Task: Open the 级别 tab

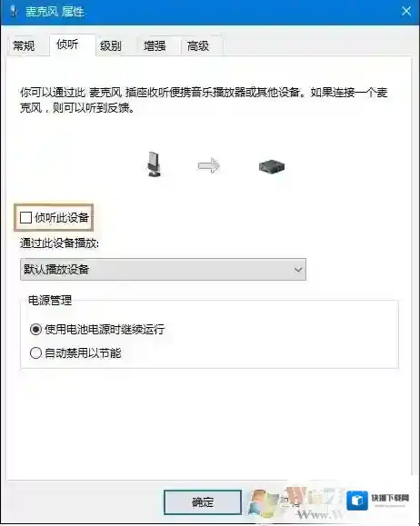Action: point(111,46)
